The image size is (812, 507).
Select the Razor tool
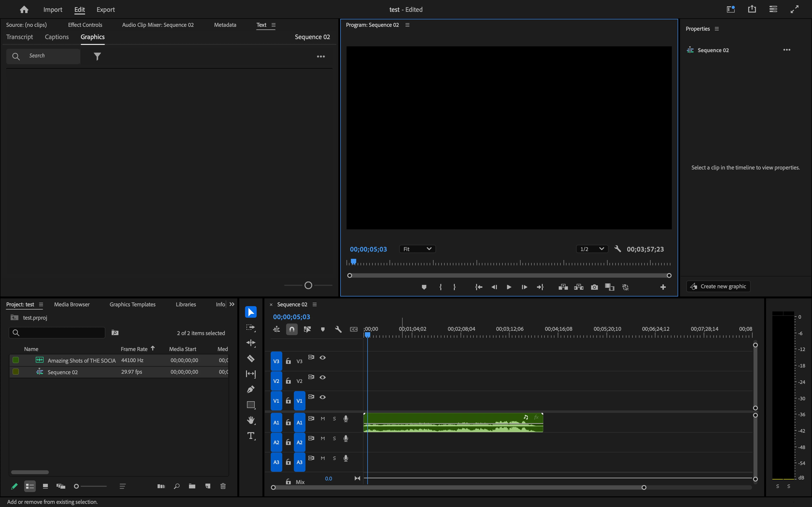pyautogui.click(x=251, y=359)
